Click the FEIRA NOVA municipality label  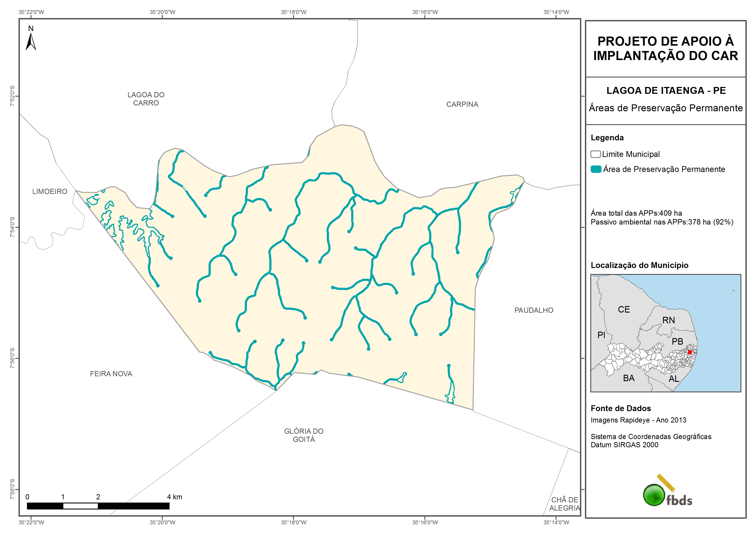[111, 374]
